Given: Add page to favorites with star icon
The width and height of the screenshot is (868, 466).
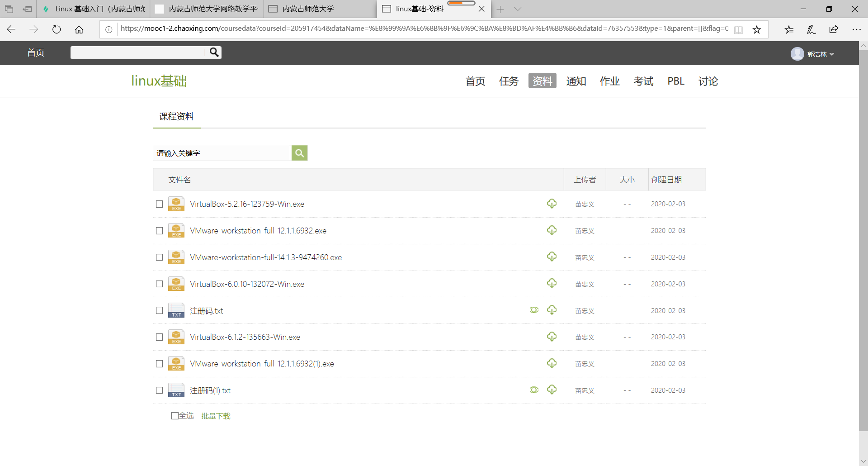Looking at the screenshot, I should point(756,29).
